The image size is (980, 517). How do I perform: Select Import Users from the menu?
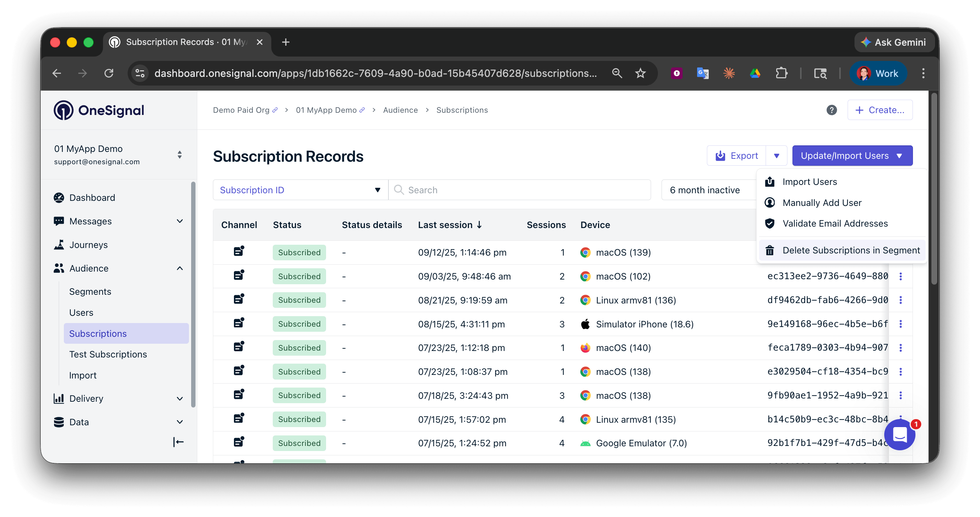809,182
